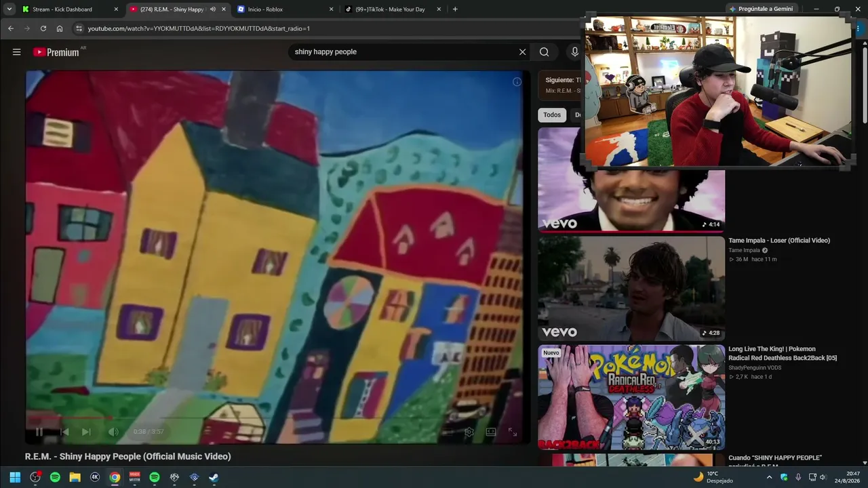Select the Todos filter chip
Screen dimensions: 868x488
[x=552, y=115]
